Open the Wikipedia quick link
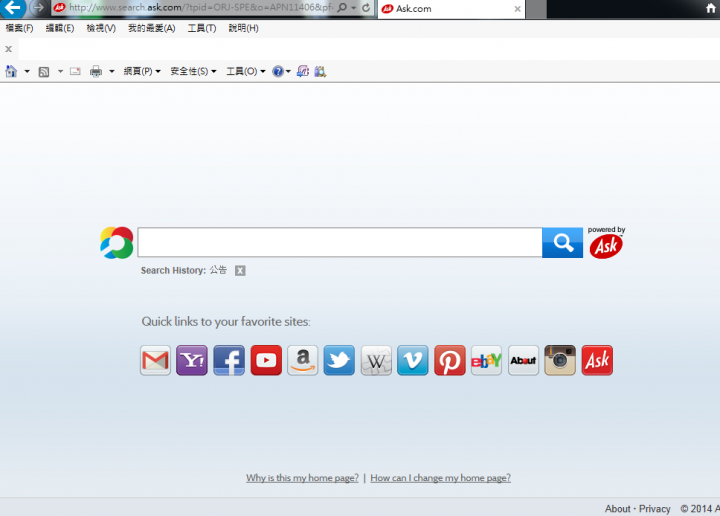The height and width of the screenshot is (516, 720). coord(376,360)
